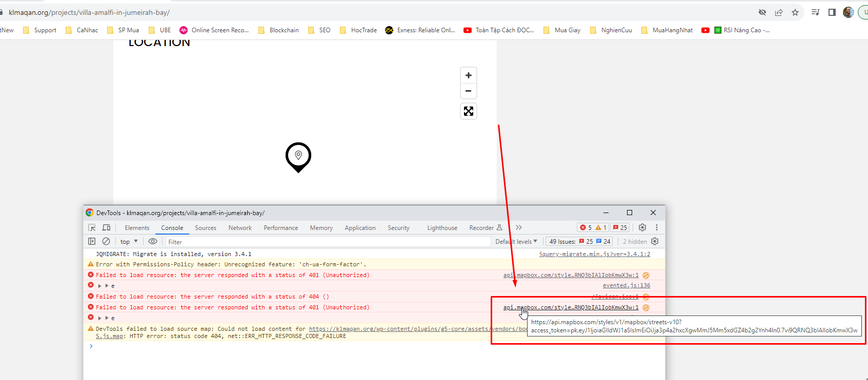Show the console sidebar
This screenshot has width=868, height=380.
click(x=92, y=241)
